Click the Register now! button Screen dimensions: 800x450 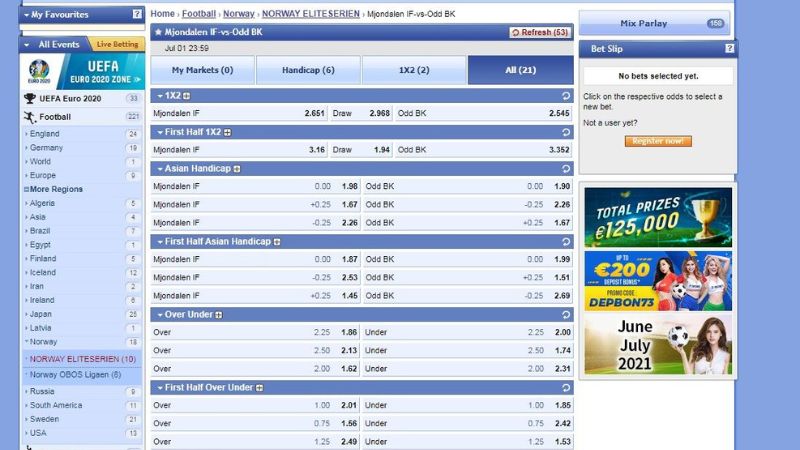[658, 141]
